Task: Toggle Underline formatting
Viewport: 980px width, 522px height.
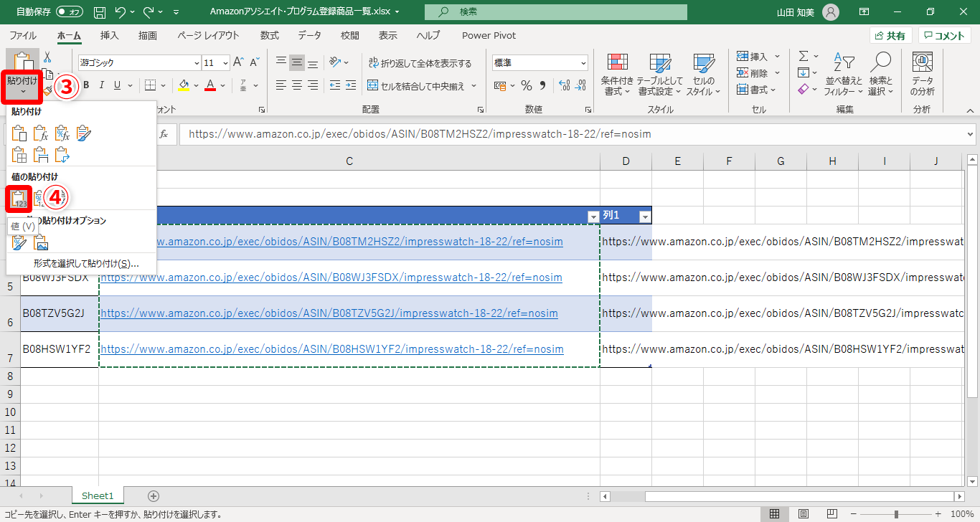Action: 117,86
